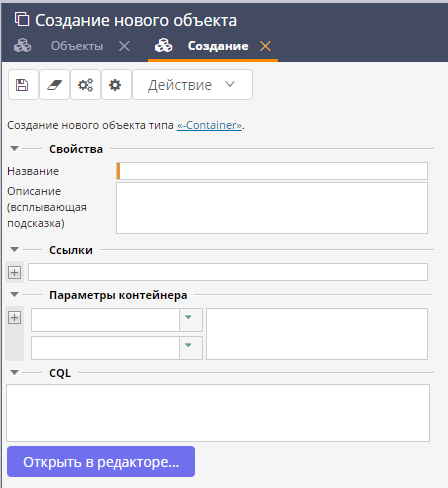Viewport: 448px width, 488px height.
Task: Click the container parameter value text area
Action: tap(317, 334)
